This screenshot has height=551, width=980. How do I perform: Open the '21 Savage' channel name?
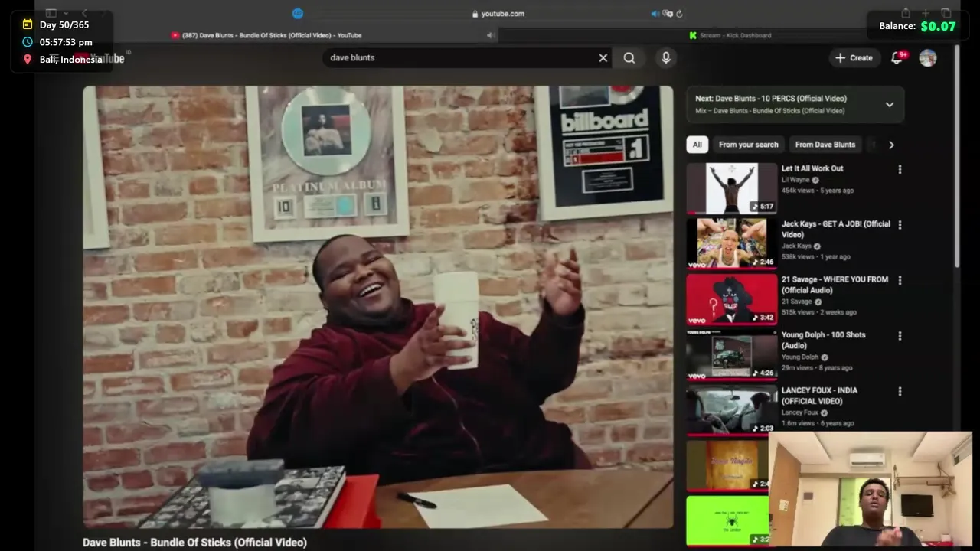(796, 302)
